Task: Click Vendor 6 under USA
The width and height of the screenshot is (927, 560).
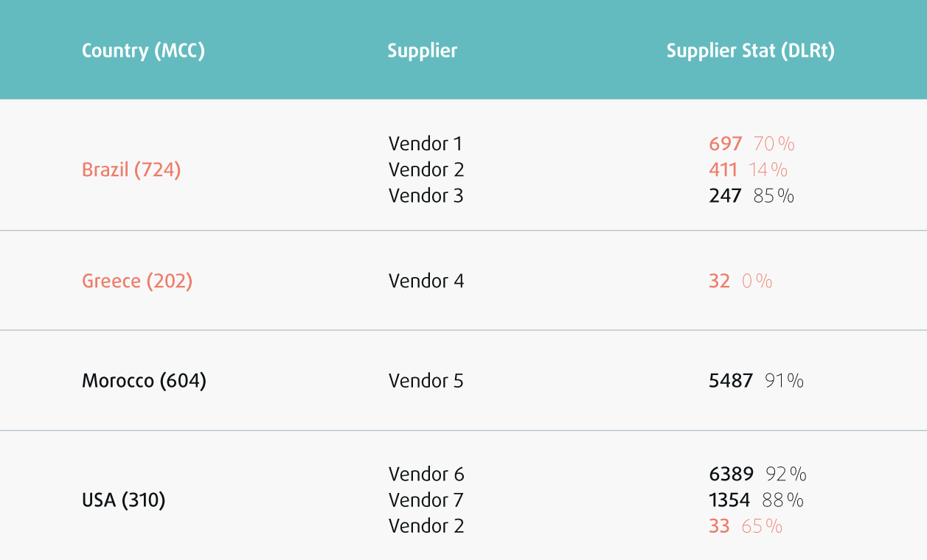Action: [426, 475]
